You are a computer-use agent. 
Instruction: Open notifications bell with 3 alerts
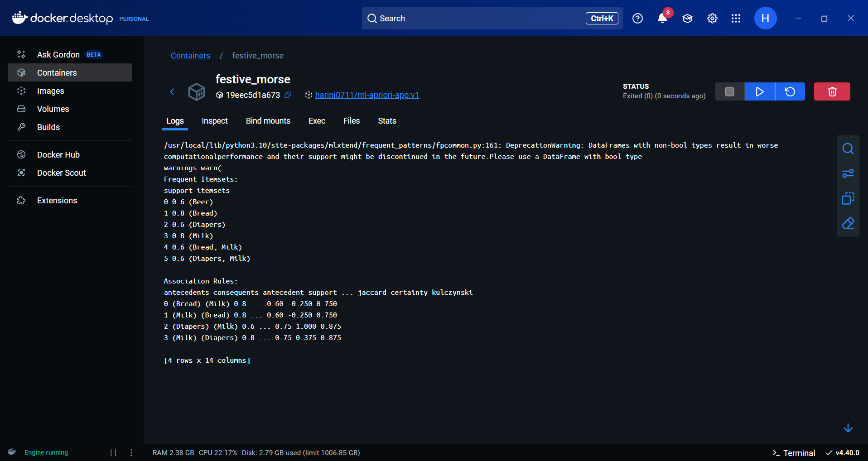coord(662,18)
